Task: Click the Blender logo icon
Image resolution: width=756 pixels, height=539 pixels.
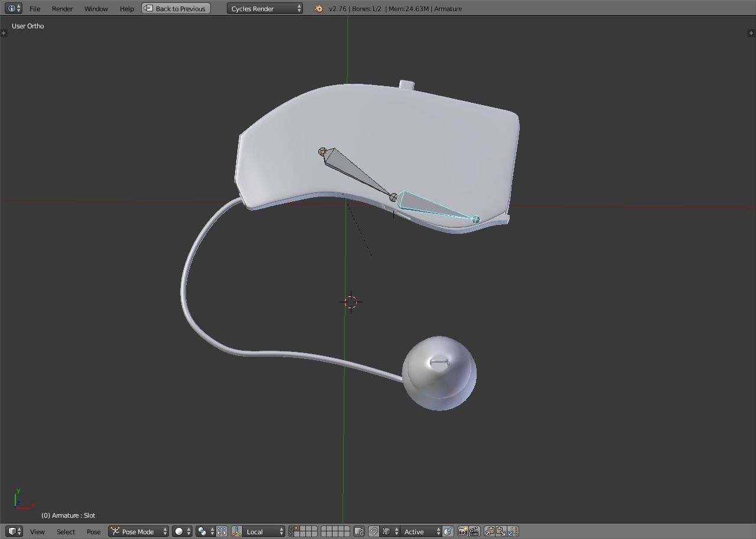Action: 318,9
